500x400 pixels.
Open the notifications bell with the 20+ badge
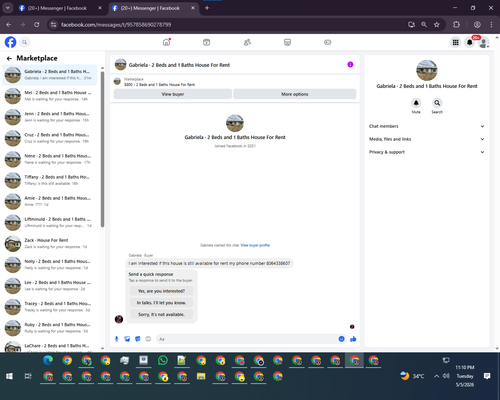pyautogui.click(x=470, y=42)
